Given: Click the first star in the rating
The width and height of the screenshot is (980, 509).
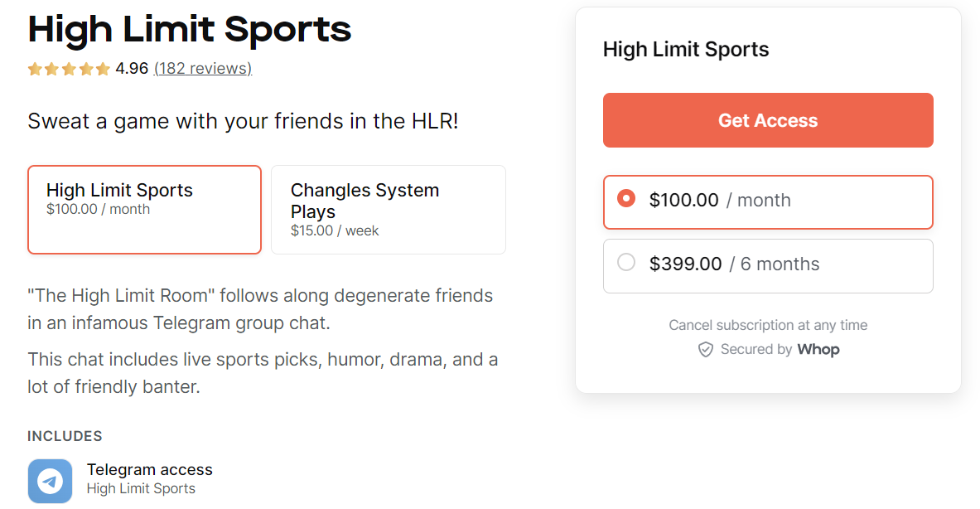Looking at the screenshot, I should click(x=35, y=68).
